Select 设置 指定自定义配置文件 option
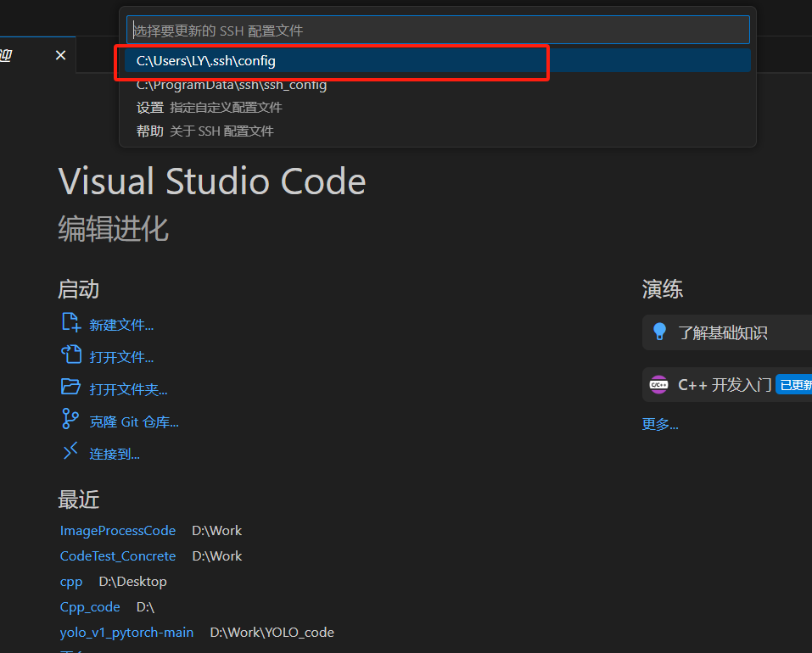This screenshot has height=653, width=812. coord(438,108)
